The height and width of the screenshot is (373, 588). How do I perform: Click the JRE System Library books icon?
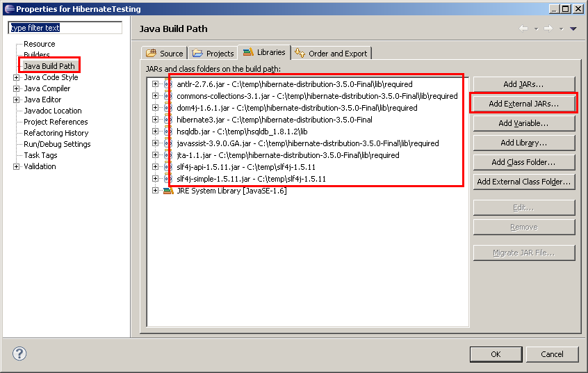[168, 191]
